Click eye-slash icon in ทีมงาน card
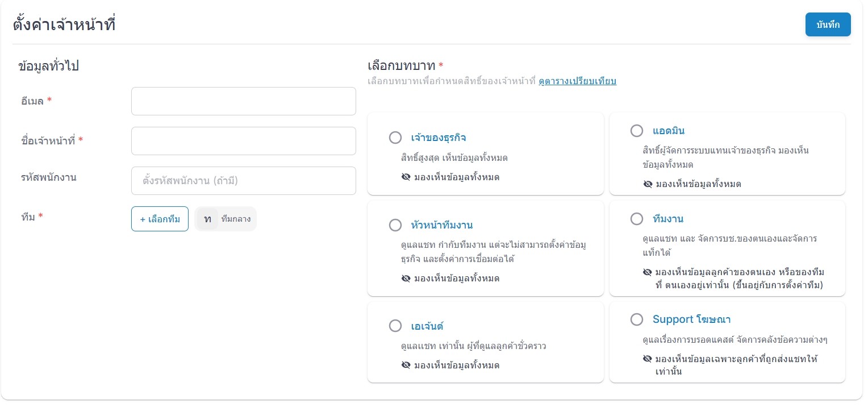 pyautogui.click(x=648, y=272)
